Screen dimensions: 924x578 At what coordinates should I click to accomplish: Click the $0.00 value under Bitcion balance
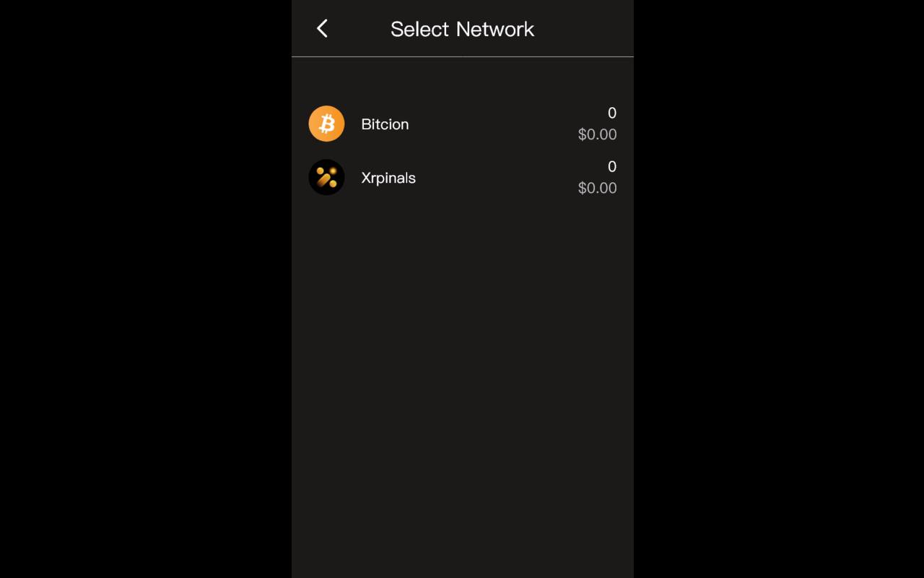click(597, 134)
